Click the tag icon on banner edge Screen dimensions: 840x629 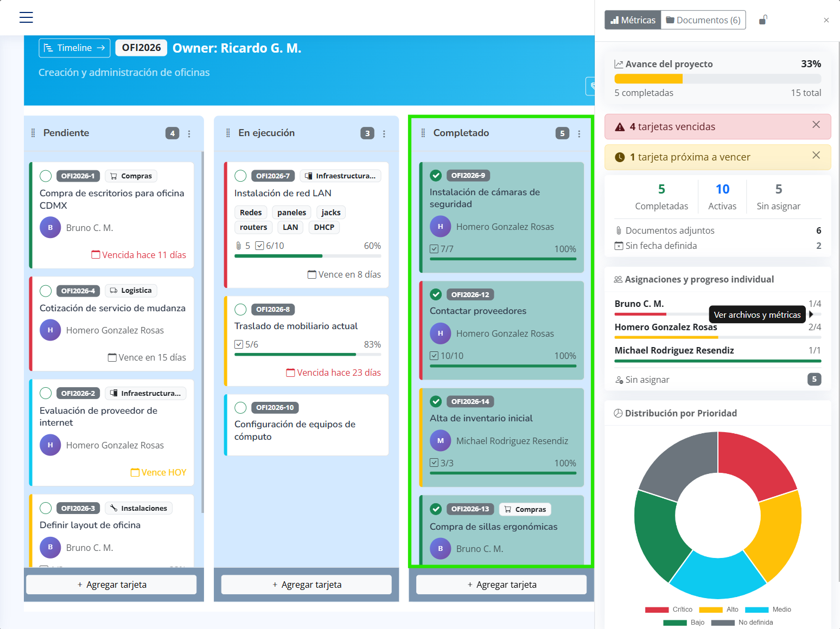coord(591,86)
